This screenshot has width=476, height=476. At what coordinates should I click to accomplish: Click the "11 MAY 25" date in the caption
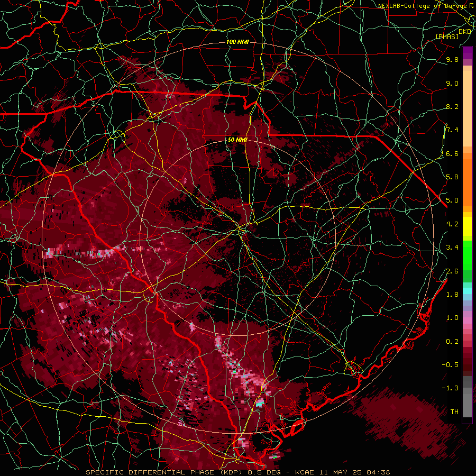(340, 472)
